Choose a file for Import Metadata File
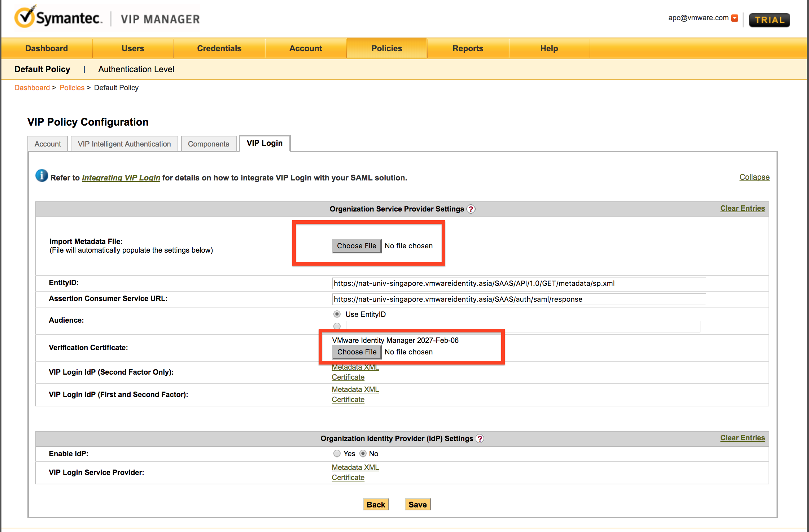Image resolution: width=809 pixels, height=532 pixels. click(357, 246)
